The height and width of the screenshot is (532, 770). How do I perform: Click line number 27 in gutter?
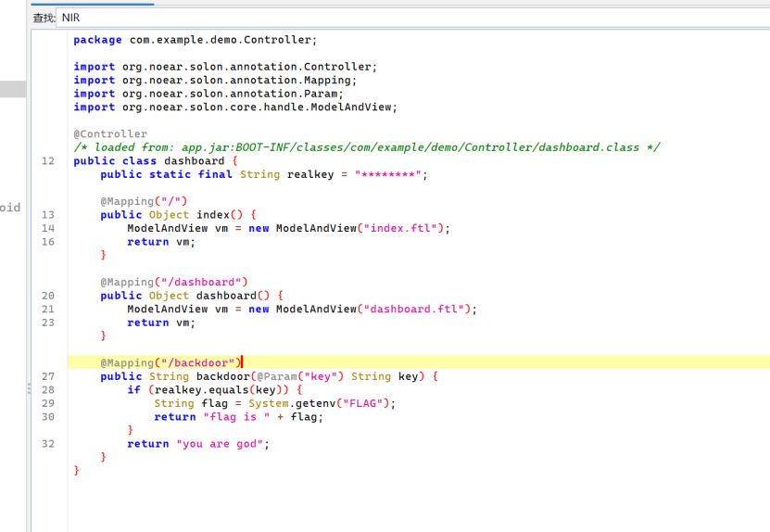click(48, 376)
